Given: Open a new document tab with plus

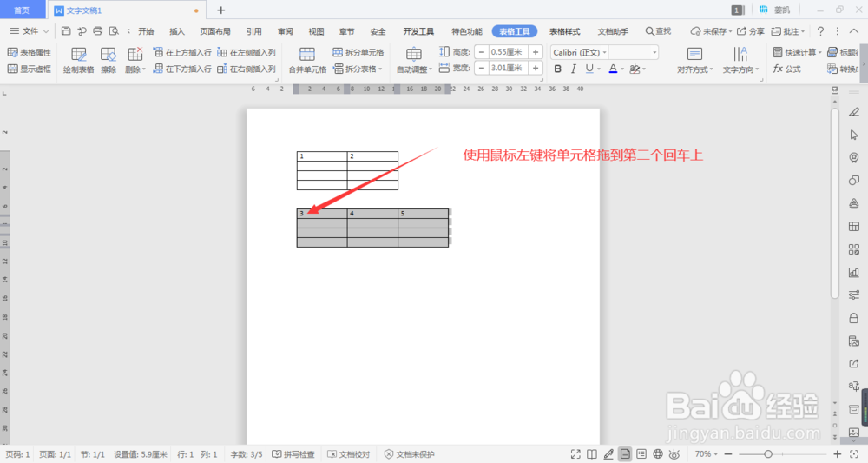Looking at the screenshot, I should (x=220, y=10).
